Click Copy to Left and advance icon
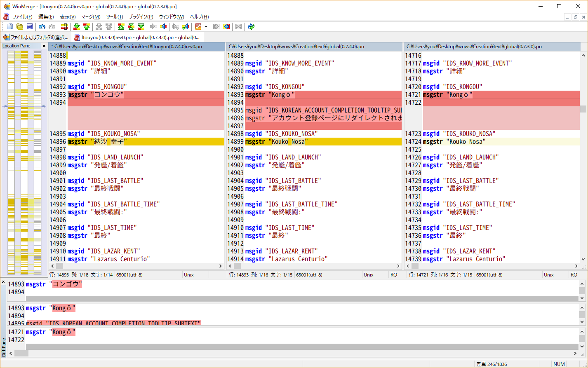Screen dimensions: 588x368 185,27
